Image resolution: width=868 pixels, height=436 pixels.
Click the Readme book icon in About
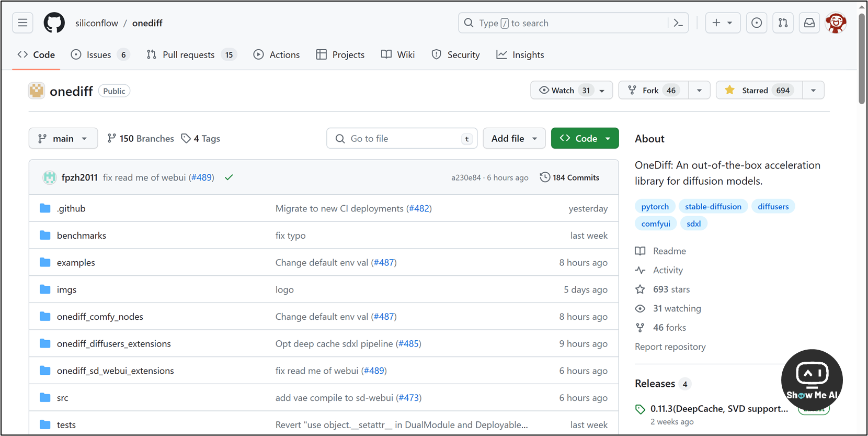click(640, 251)
